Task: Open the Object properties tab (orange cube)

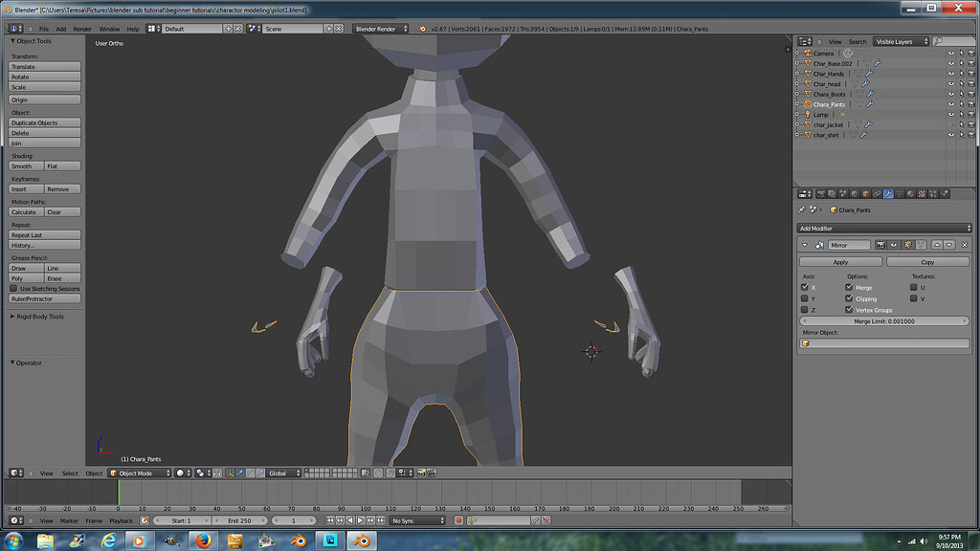Action: [865, 193]
